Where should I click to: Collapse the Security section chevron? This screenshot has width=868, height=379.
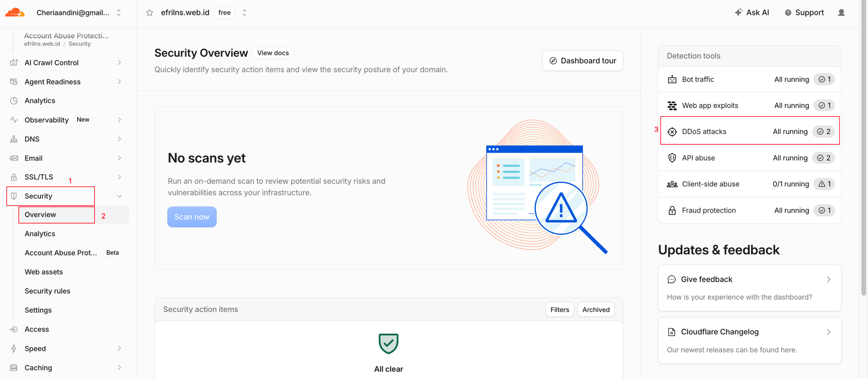[x=119, y=196]
